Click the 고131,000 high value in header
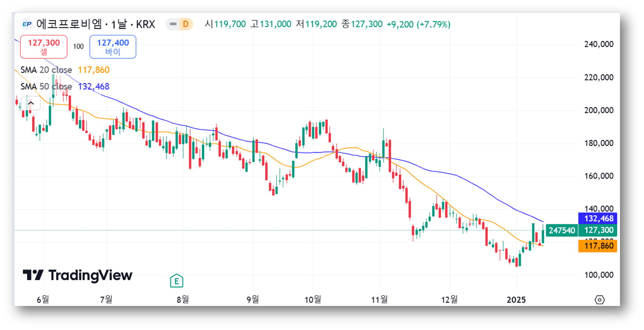 (271, 24)
